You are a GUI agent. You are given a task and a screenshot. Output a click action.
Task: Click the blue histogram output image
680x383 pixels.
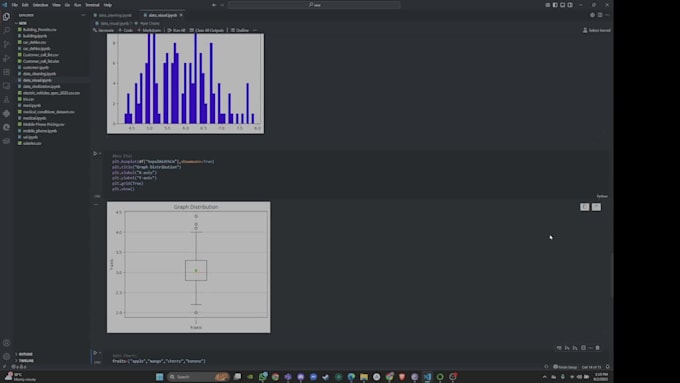coord(186,84)
